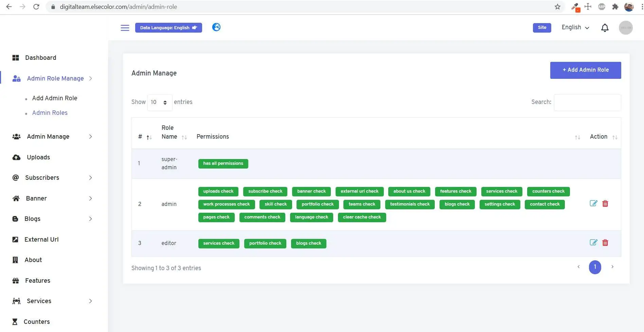Open browser extensions puzzle icon
The width and height of the screenshot is (644, 332).
click(615, 7)
